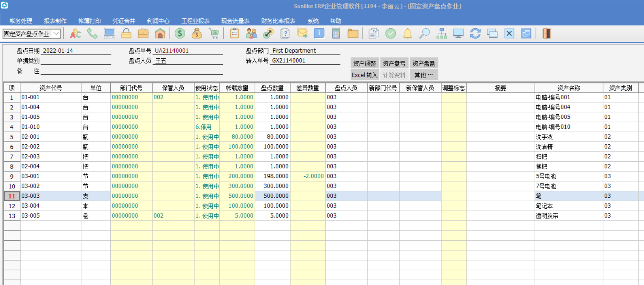Click the 资产调整 button
Image resolution: width=644 pixels, height=285 pixels.
(x=364, y=64)
